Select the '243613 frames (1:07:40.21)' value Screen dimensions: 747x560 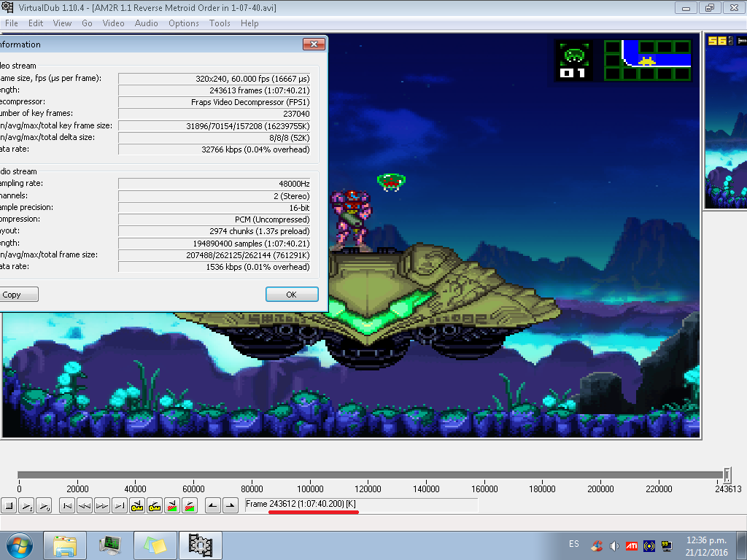coord(214,90)
